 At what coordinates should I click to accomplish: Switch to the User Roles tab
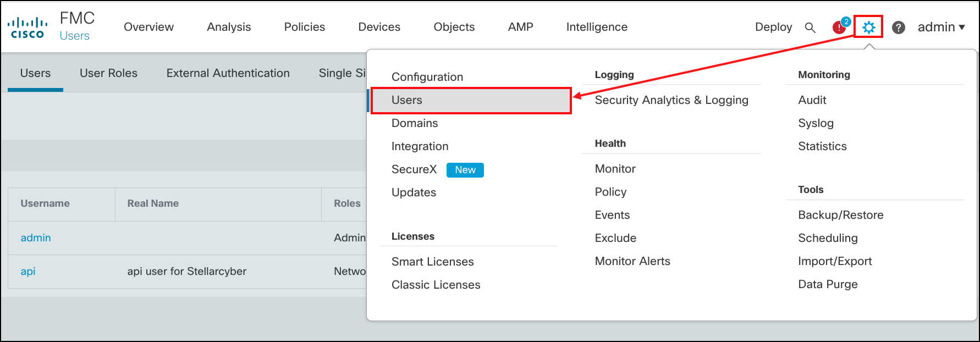coord(108,73)
